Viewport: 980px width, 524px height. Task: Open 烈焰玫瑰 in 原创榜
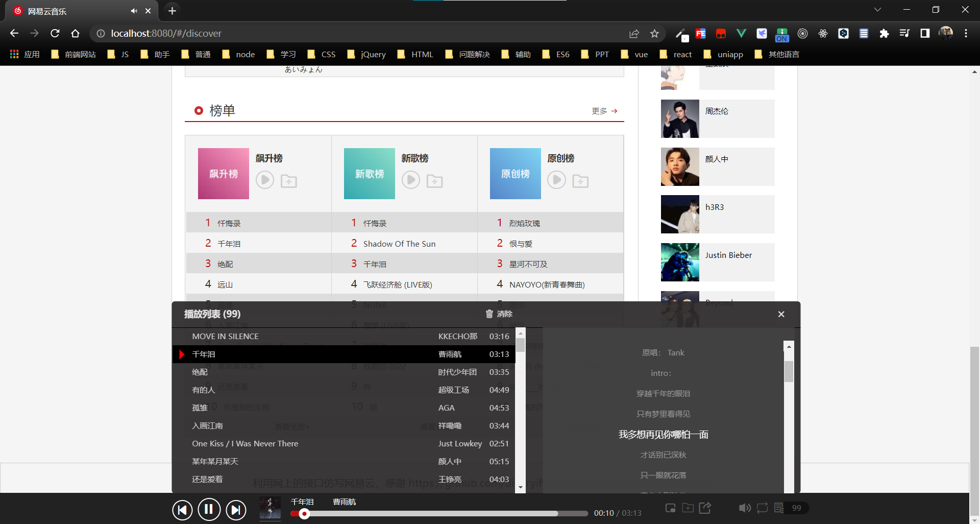coord(525,223)
